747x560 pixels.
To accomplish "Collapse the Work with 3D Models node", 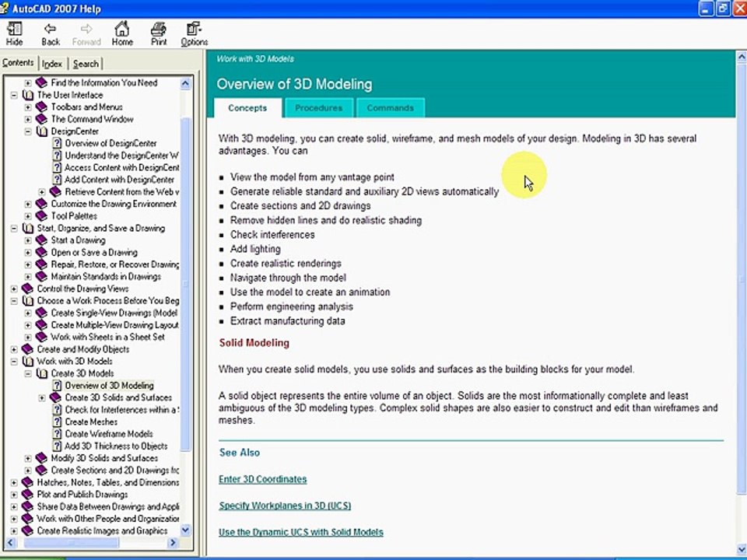I will point(14,362).
